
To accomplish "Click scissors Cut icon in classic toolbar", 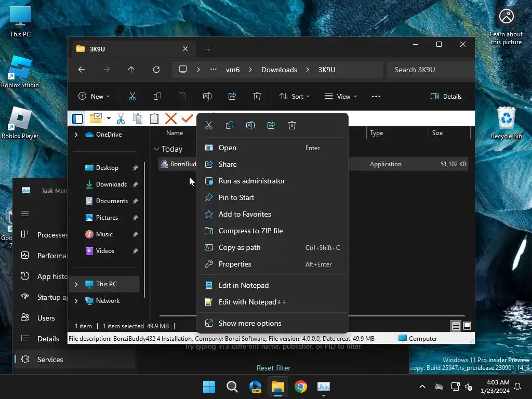I will click(121, 118).
